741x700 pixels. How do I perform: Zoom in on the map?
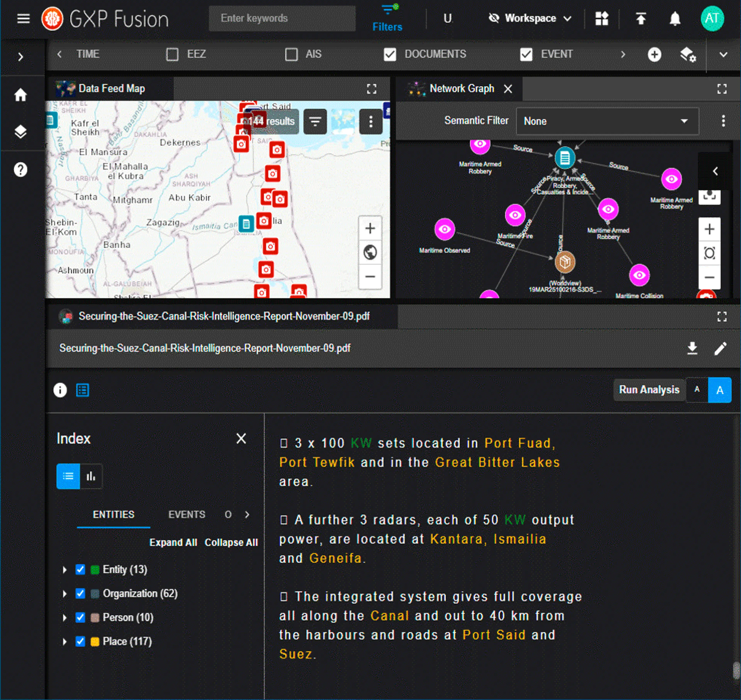click(x=370, y=228)
